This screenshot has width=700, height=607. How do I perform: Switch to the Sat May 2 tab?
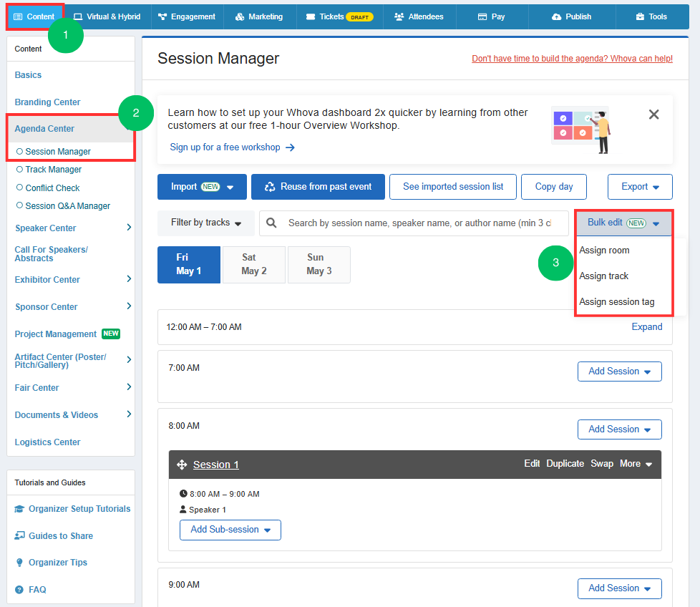click(x=253, y=264)
